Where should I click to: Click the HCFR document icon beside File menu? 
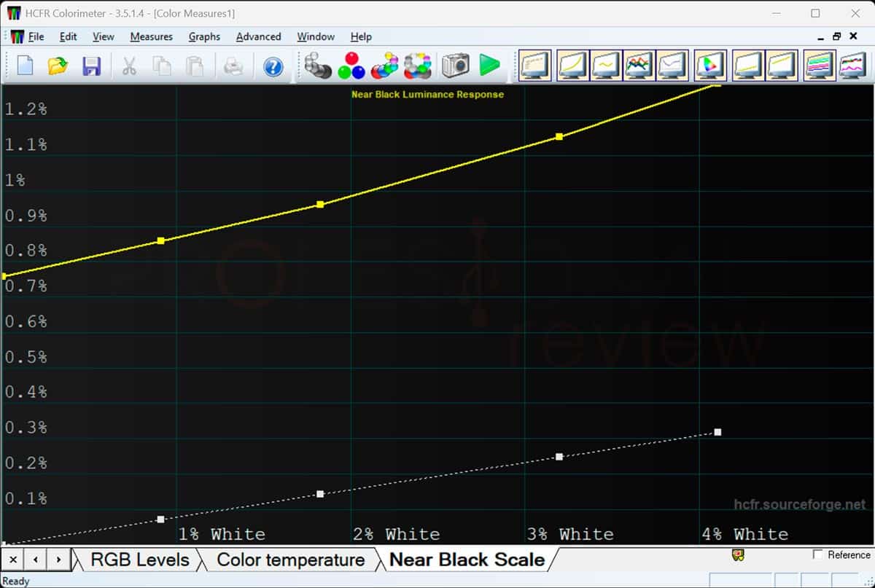coord(17,36)
